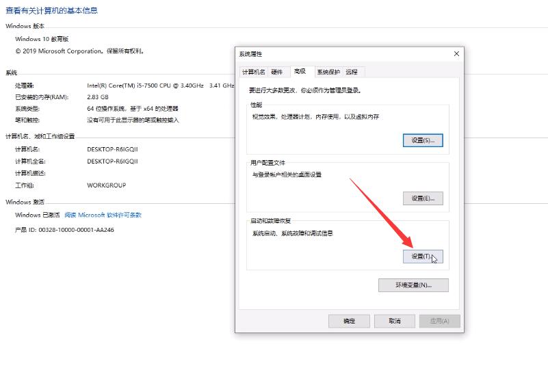Click the Intel Core i5-7500 processor text
This screenshot has height=392, width=548.
[x=160, y=86]
